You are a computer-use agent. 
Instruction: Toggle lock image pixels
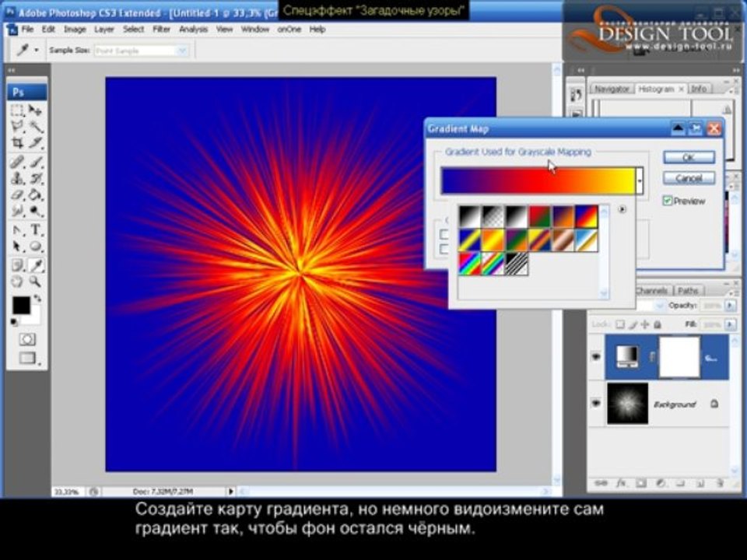(x=633, y=325)
